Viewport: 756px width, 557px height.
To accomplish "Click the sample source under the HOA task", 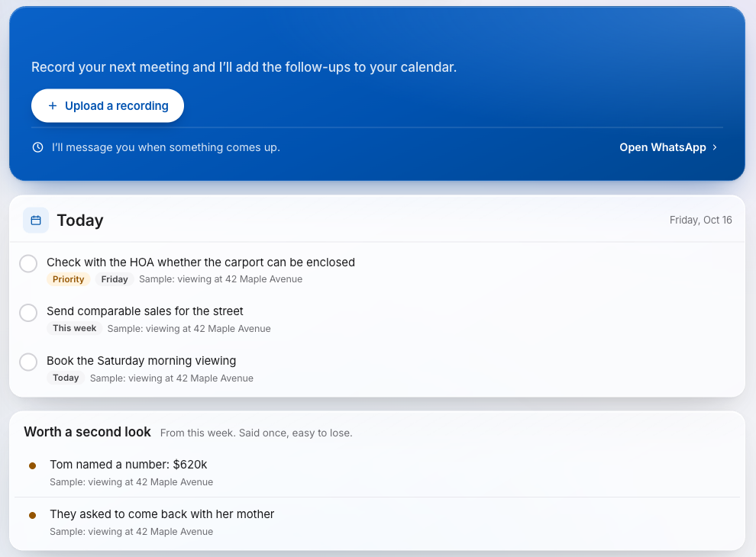I will 221,279.
